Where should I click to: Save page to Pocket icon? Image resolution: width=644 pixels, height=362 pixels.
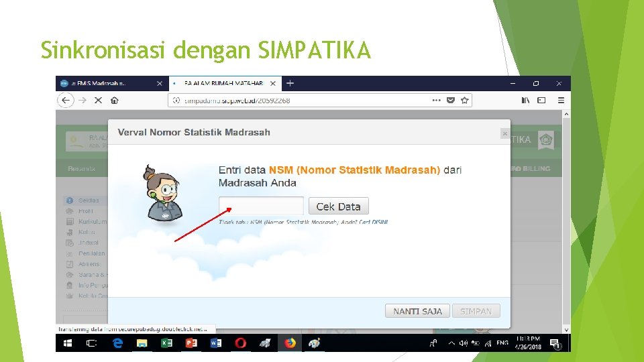click(x=451, y=100)
